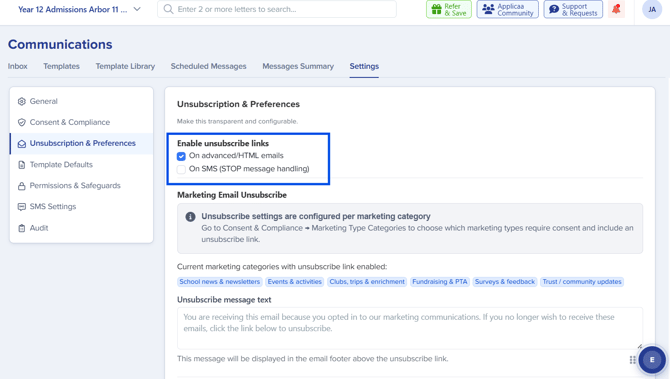The height and width of the screenshot is (379, 670).
Task: Enable On SMS (STOP message handling) checkbox
Action: [181, 169]
